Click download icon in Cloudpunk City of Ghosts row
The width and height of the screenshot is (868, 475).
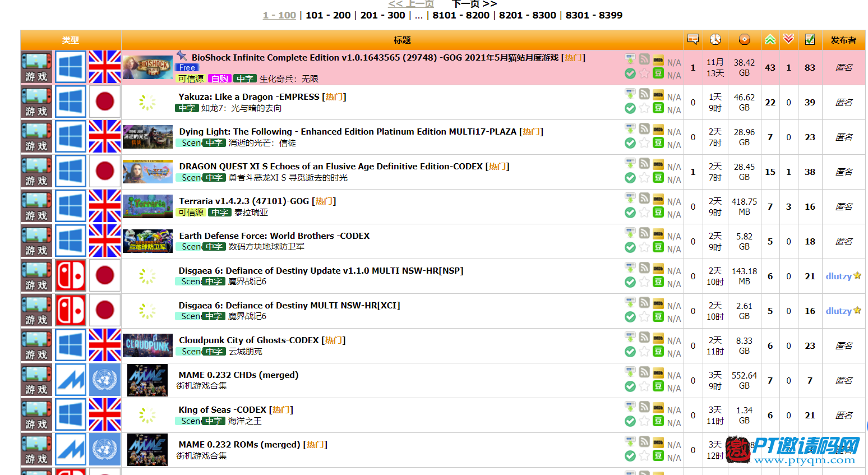click(630, 337)
